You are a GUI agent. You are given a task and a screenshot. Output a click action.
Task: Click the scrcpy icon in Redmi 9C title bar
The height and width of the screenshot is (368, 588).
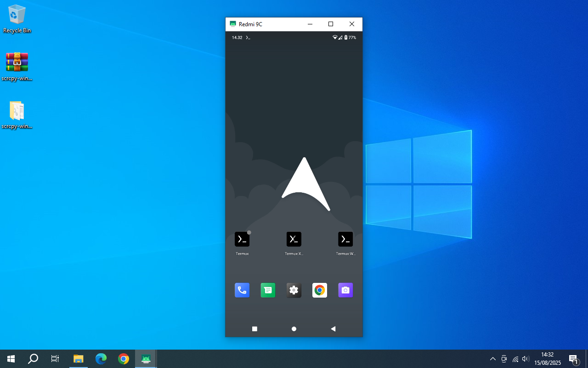pyautogui.click(x=233, y=24)
